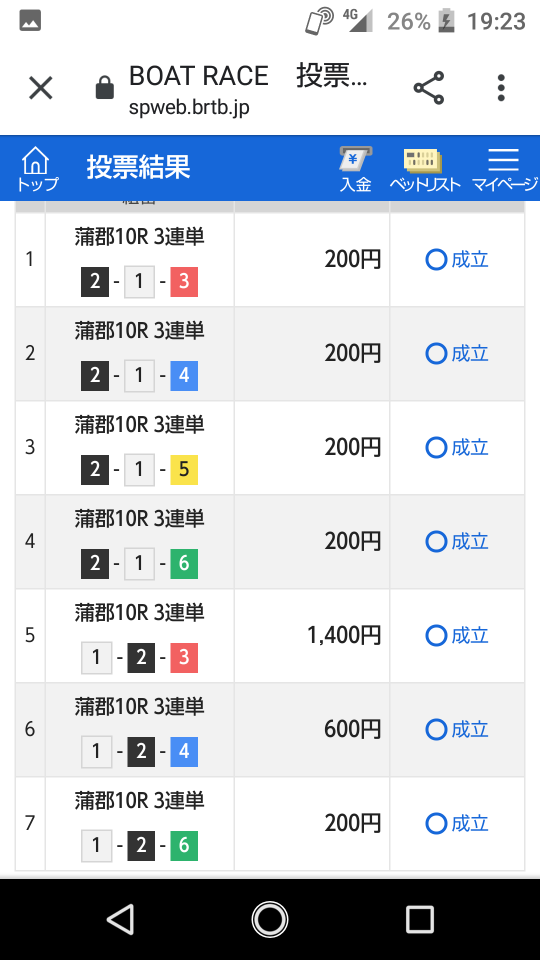Tap the 投票結果 page title
This screenshot has width=540, height=960.
(138, 168)
